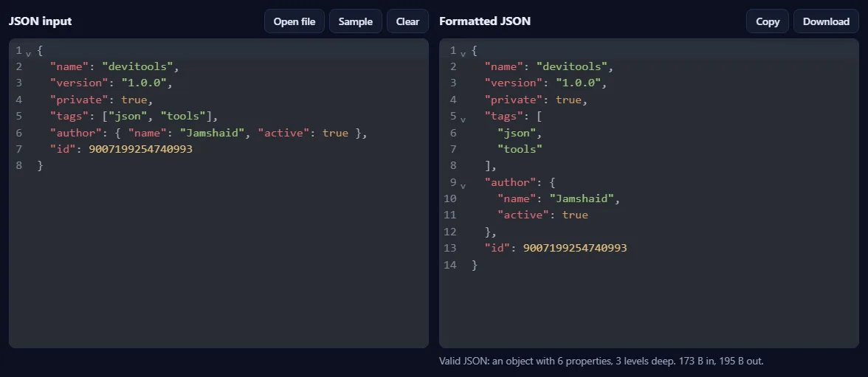
Task: Collapse line 1 fold arrow in JSON input
Action: (x=28, y=54)
